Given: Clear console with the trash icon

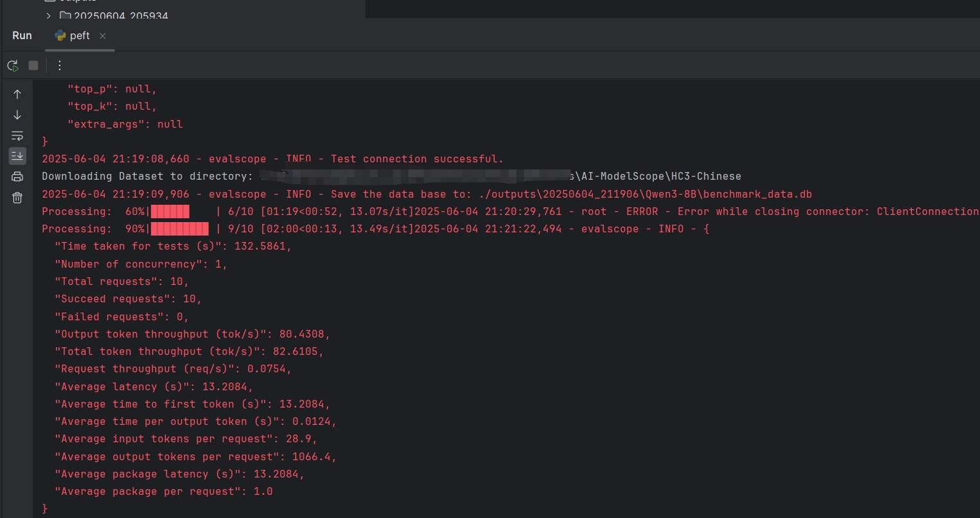Looking at the screenshot, I should [17, 198].
